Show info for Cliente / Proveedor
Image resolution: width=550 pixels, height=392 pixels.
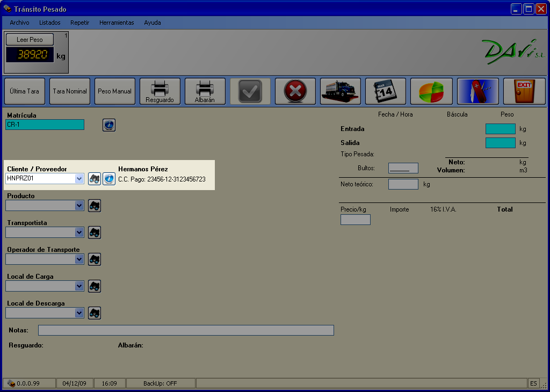[x=109, y=179]
